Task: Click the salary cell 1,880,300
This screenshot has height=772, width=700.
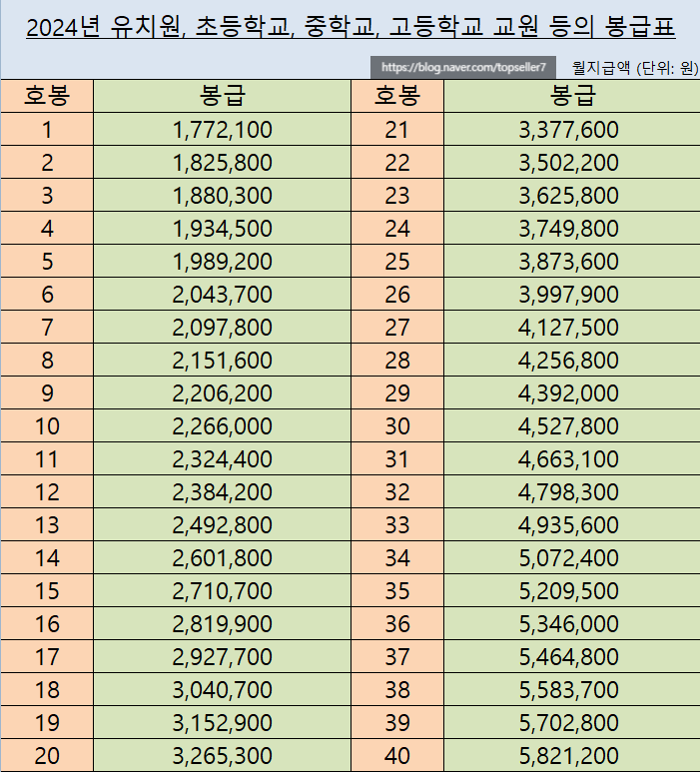Action: [222, 196]
